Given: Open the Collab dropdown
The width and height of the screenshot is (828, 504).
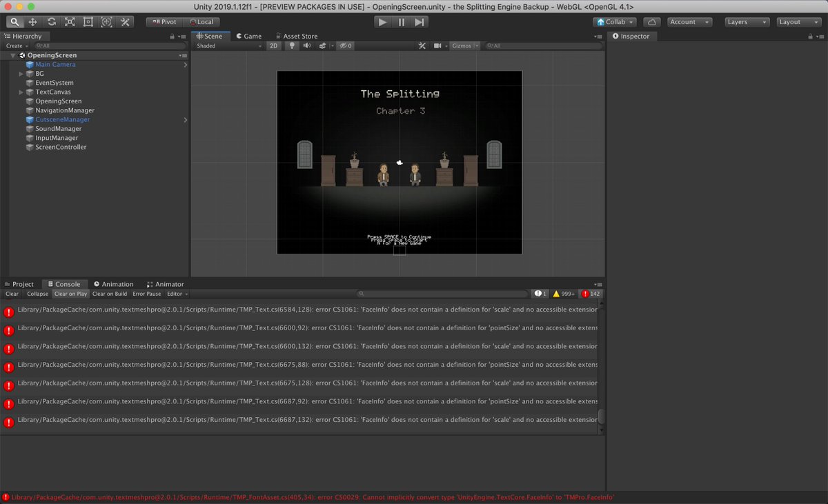Looking at the screenshot, I should 614,22.
